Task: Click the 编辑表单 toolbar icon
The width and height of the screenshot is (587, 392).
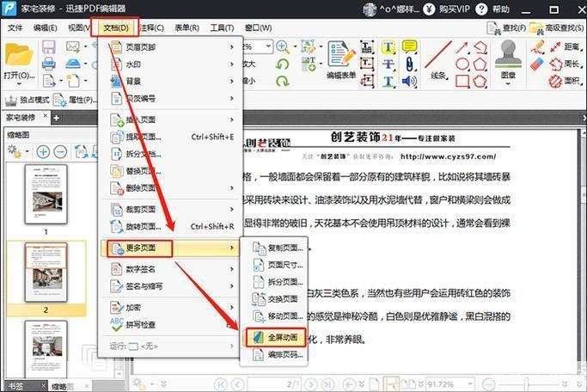Action: point(342,58)
